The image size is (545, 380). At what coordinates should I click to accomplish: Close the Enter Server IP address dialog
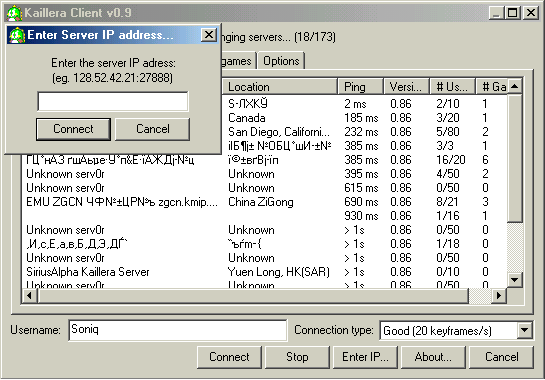tap(209, 35)
